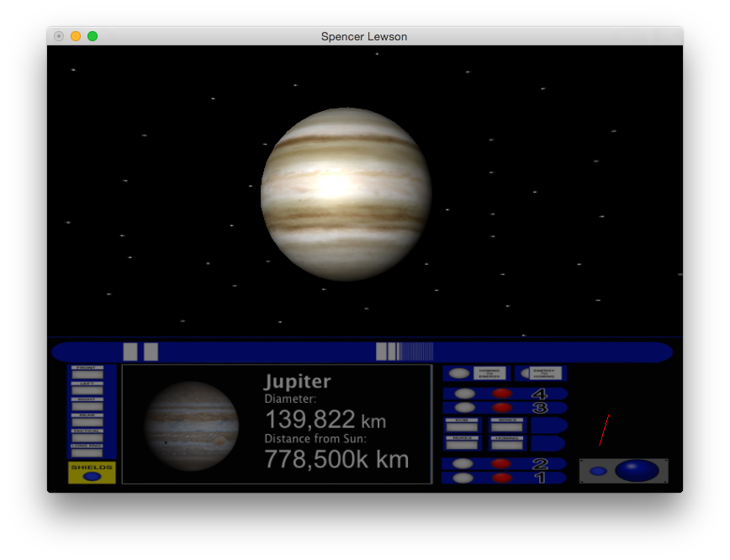Toggle the red light in row 1
This screenshot has width=730, height=560.
(x=502, y=478)
